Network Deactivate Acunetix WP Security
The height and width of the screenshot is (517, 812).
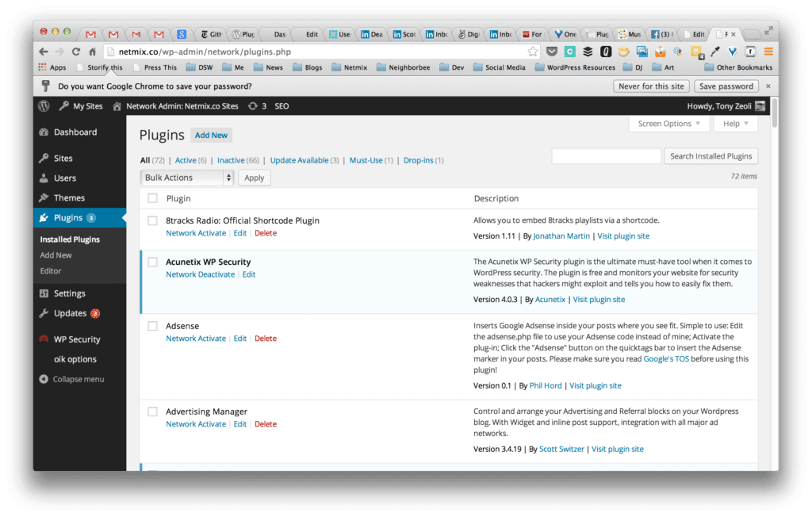(x=200, y=274)
